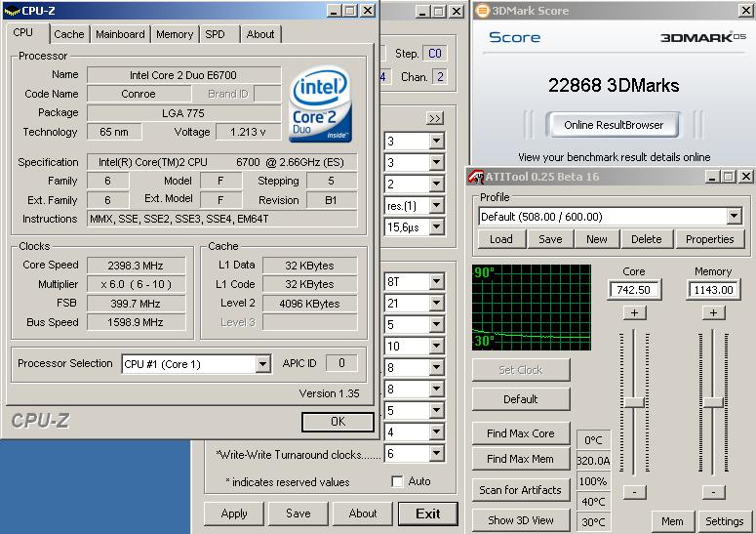Click the CPU-Z title bar icon
The height and width of the screenshot is (534, 756).
pos(12,10)
